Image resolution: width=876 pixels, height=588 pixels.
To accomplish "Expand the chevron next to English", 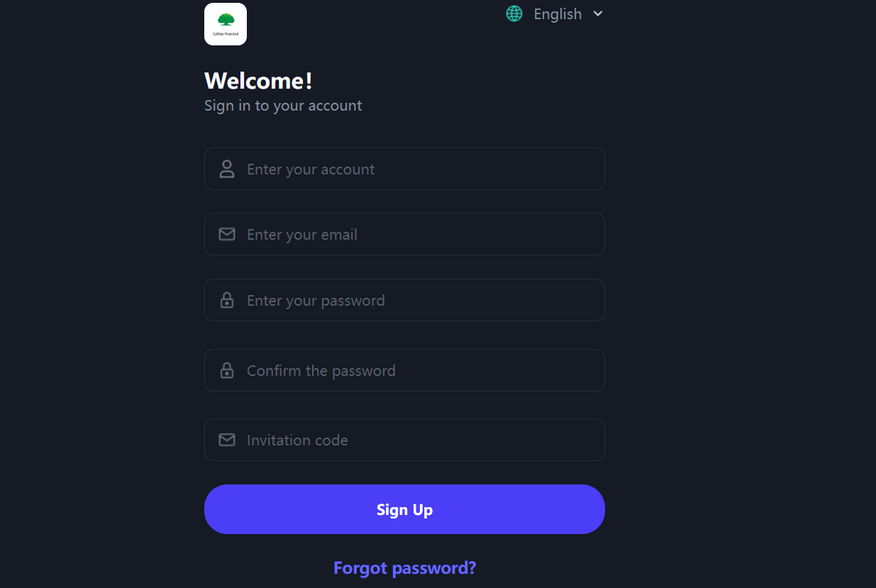I will [598, 13].
